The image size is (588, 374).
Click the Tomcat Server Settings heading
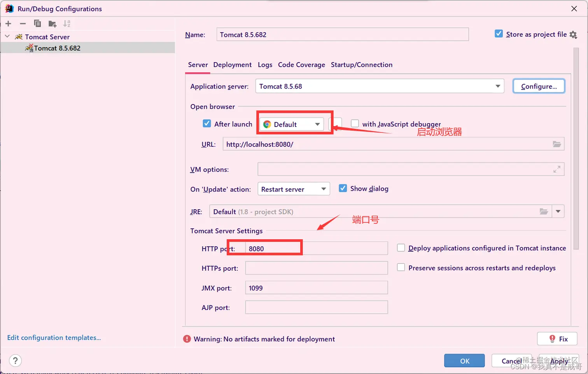point(226,231)
